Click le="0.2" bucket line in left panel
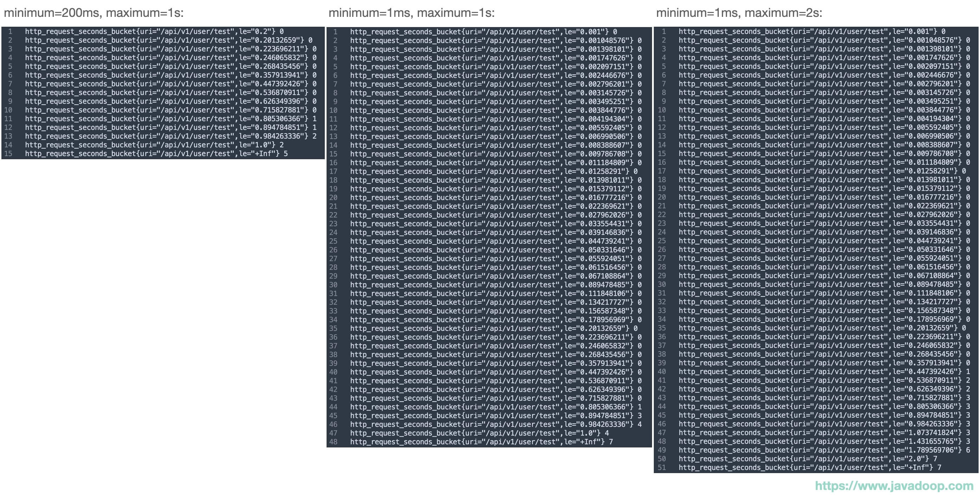Viewport: 980px width, 497px height. [x=154, y=32]
